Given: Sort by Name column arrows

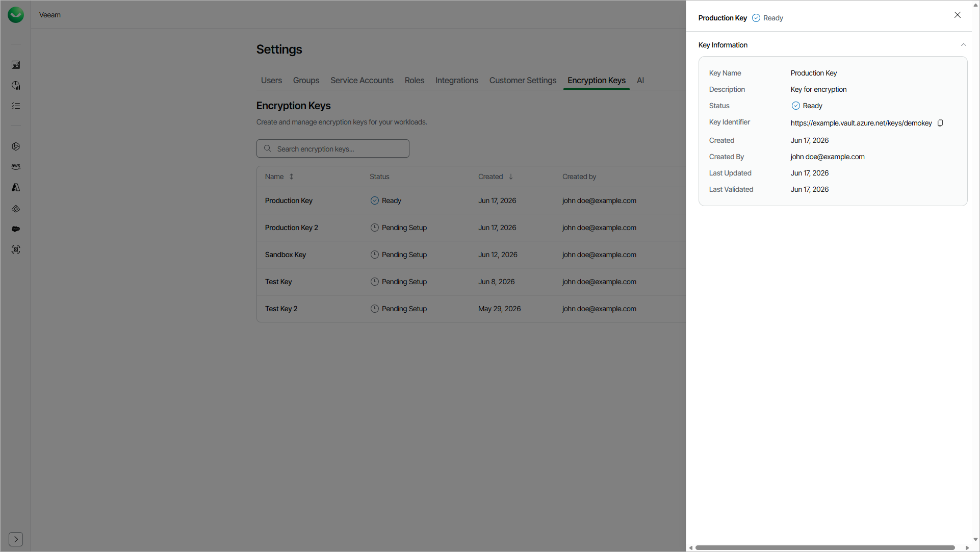Looking at the screenshot, I should click(x=291, y=177).
